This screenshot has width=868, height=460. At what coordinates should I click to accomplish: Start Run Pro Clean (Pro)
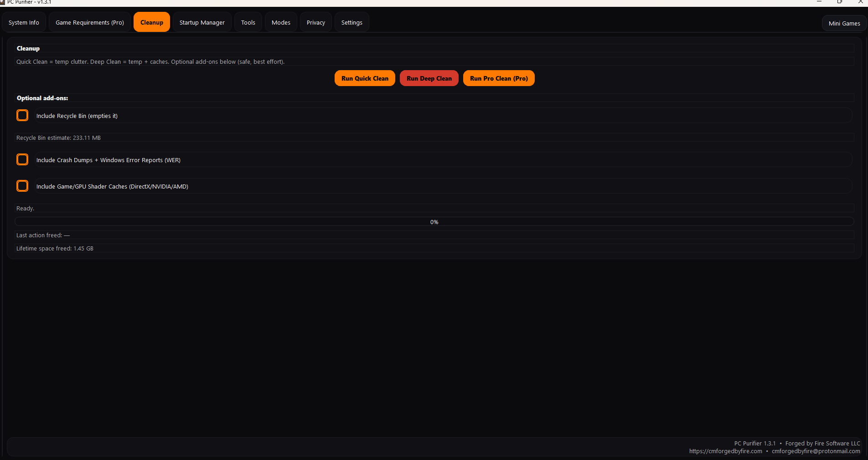[x=498, y=78]
